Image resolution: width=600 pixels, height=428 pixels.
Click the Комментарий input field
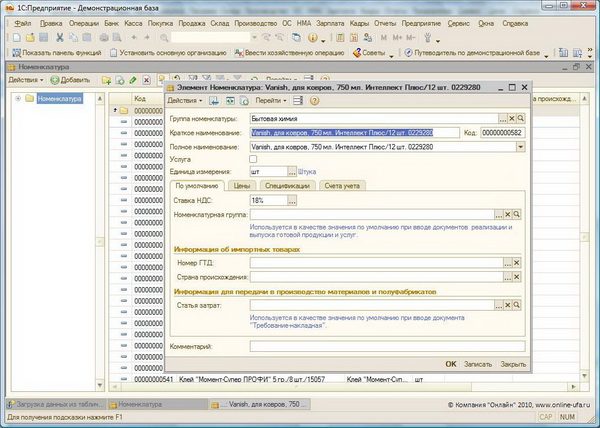(387, 347)
